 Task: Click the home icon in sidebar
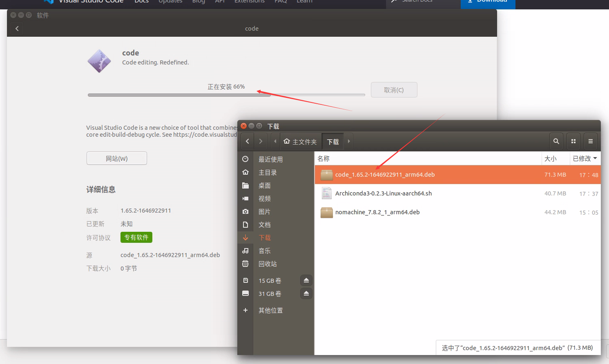coord(245,172)
